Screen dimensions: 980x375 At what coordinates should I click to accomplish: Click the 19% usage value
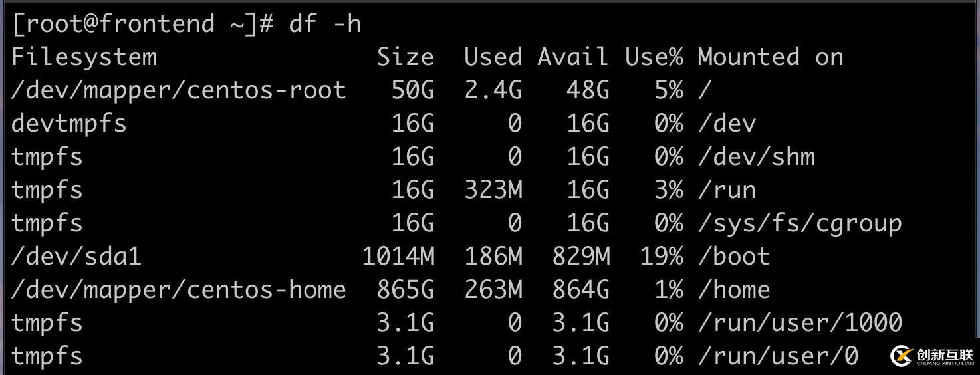[x=661, y=257]
